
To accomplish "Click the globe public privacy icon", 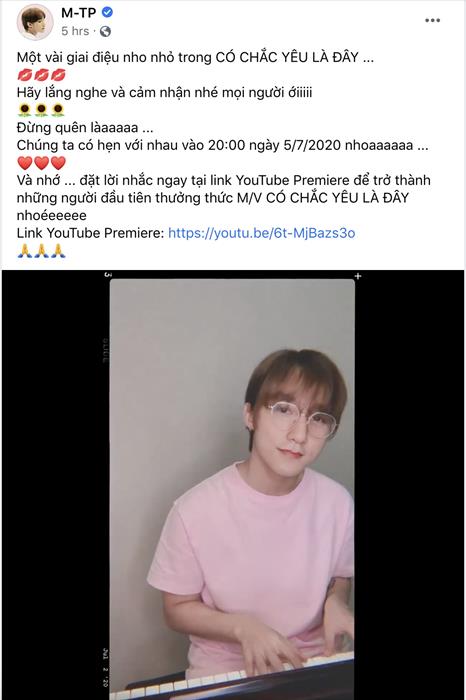I will [x=105, y=31].
